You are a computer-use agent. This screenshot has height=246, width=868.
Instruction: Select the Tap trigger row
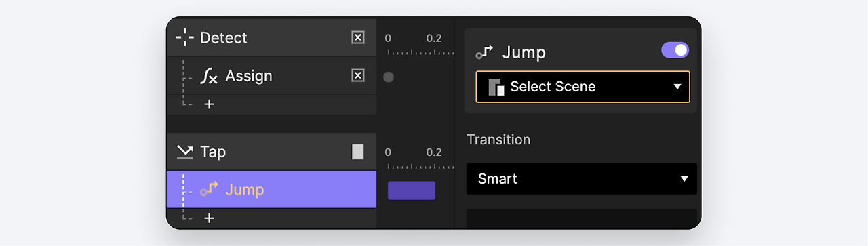[x=271, y=152]
